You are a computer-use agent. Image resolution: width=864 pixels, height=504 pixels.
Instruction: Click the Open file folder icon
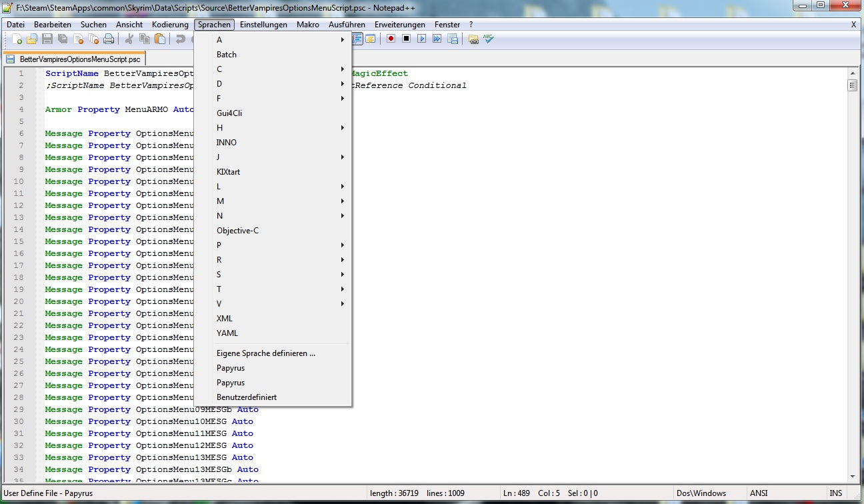(32, 39)
